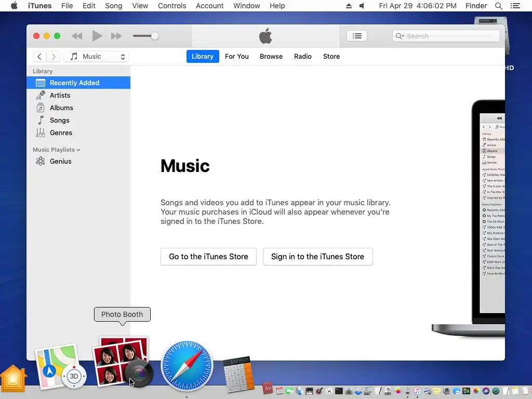Open Spotlight search magnifier
This screenshot has height=399, width=532.
tap(498, 6)
